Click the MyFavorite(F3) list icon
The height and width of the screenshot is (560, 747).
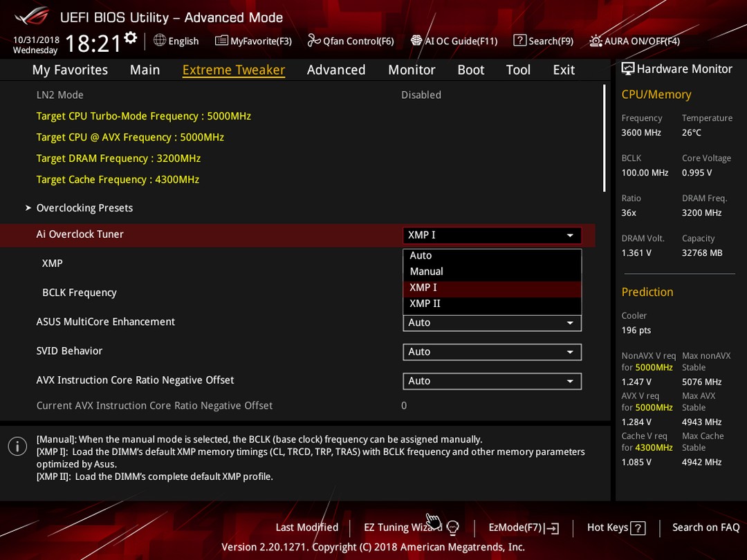tap(221, 41)
